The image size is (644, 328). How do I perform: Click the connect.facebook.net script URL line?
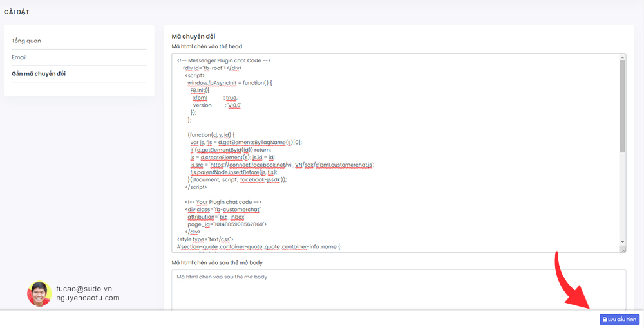pyautogui.click(x=282, y=165)
